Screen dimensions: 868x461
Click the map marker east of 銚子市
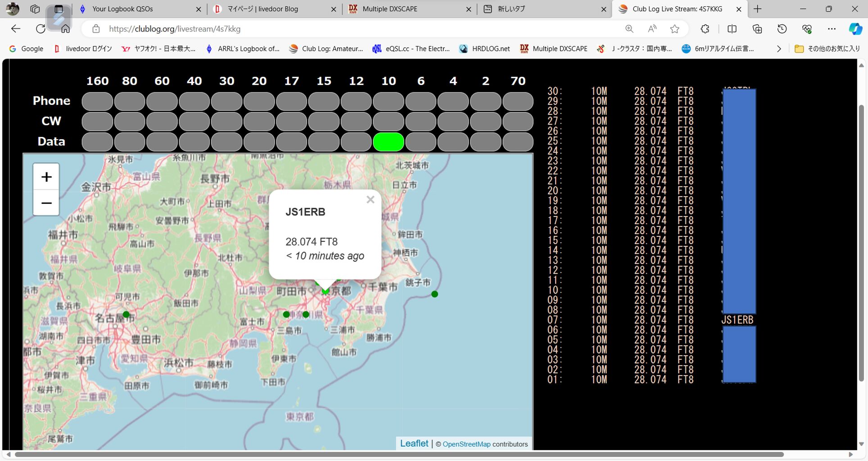click(434, 294)
